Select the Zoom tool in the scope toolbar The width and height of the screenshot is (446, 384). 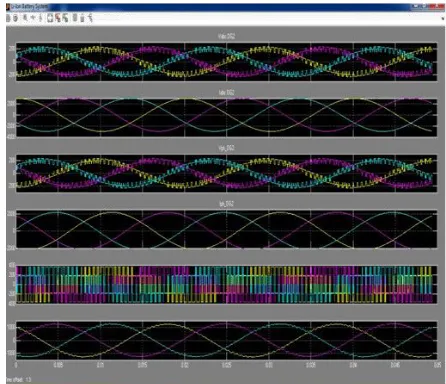coord(25,18)
